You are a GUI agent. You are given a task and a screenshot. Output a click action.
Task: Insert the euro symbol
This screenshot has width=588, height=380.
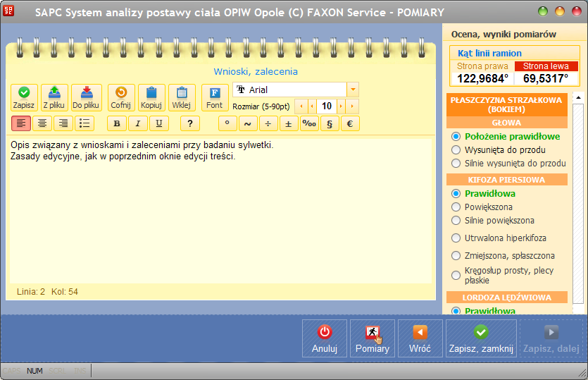[x=350, y=123]
